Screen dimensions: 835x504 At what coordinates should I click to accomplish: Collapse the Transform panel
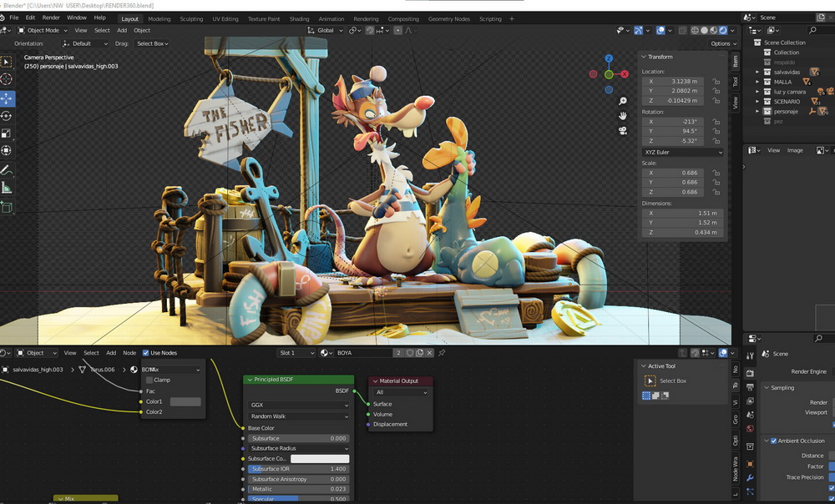tap(644, 57)
